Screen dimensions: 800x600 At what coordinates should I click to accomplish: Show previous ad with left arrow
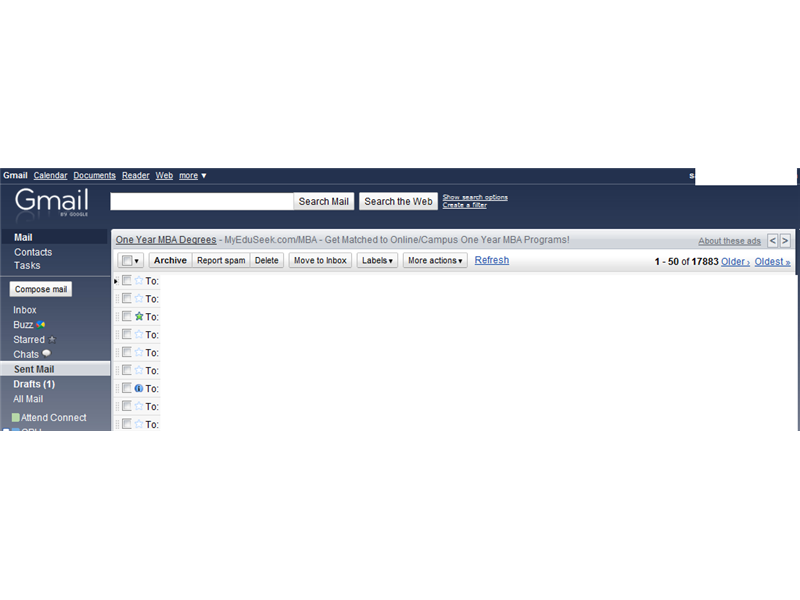click(772, 240)
